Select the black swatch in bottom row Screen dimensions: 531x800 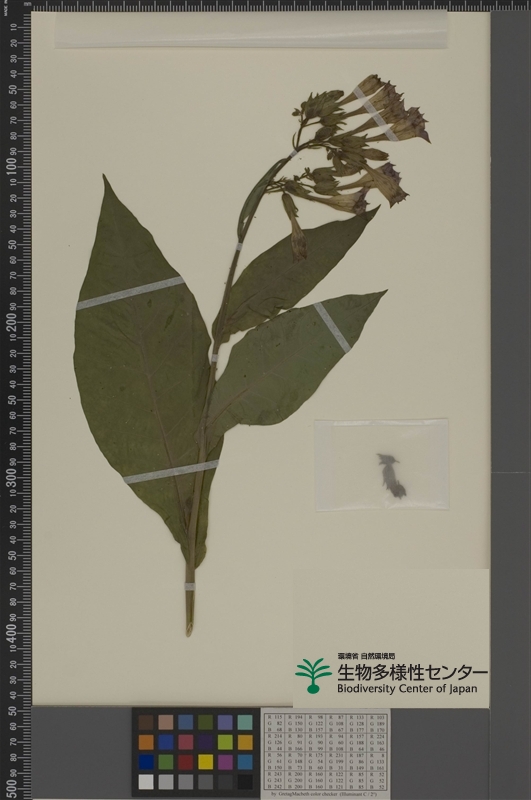click(245, 782)
